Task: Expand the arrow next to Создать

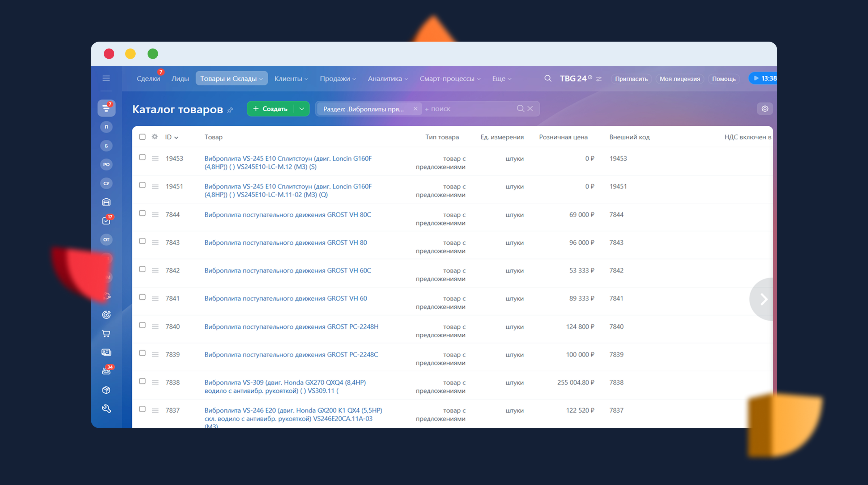Action: coord(302,109)
